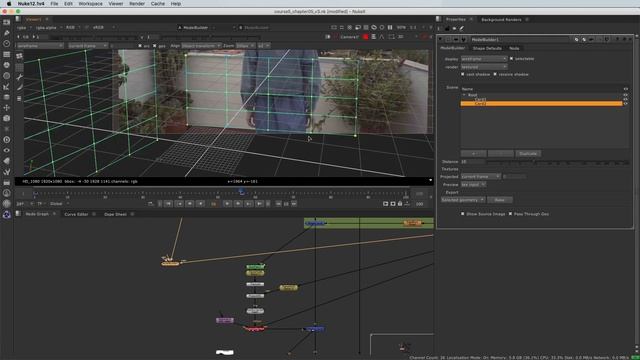Open the Render menu
Image resolution: width=640 pixels, height=360 pixels.
pyautogui.click(x=137, y=4)
